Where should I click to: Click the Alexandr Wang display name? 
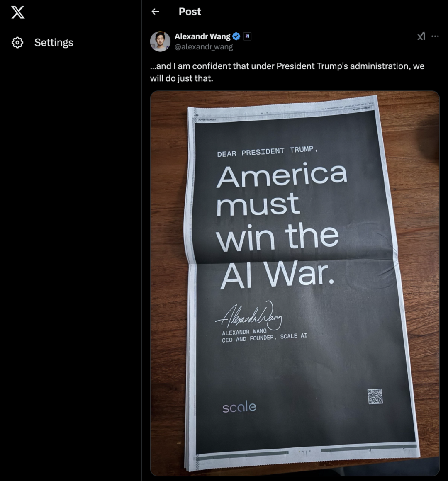202,36
